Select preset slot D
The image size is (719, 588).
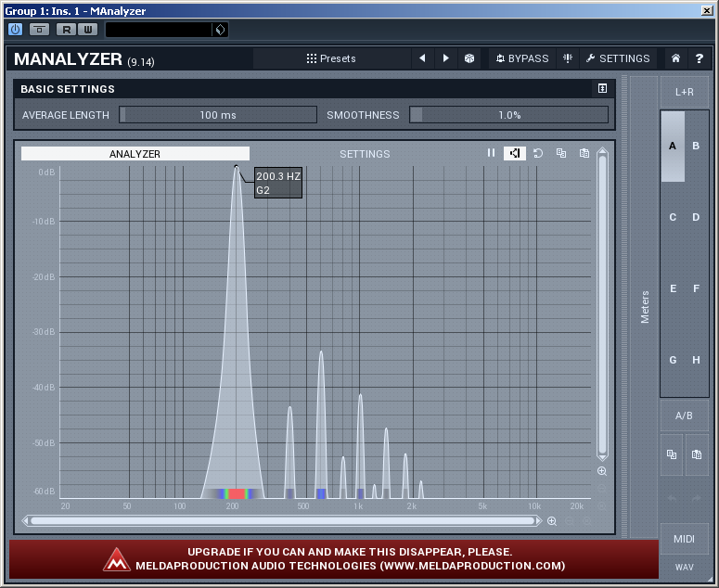click(696, 217)
